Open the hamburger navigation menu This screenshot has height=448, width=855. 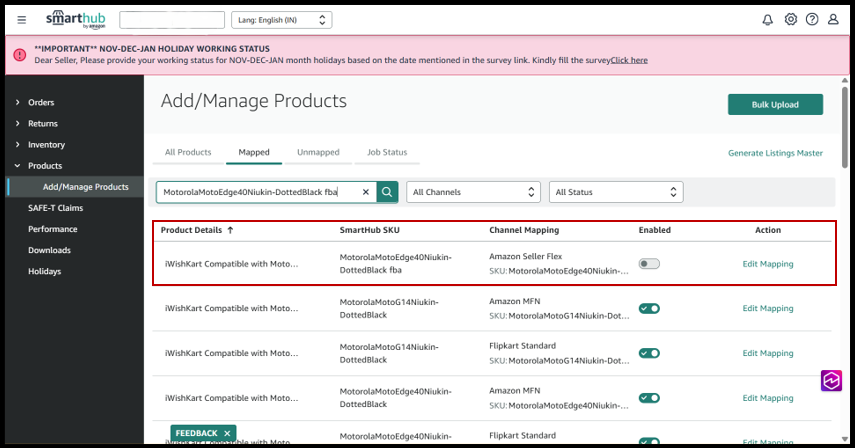22,20
